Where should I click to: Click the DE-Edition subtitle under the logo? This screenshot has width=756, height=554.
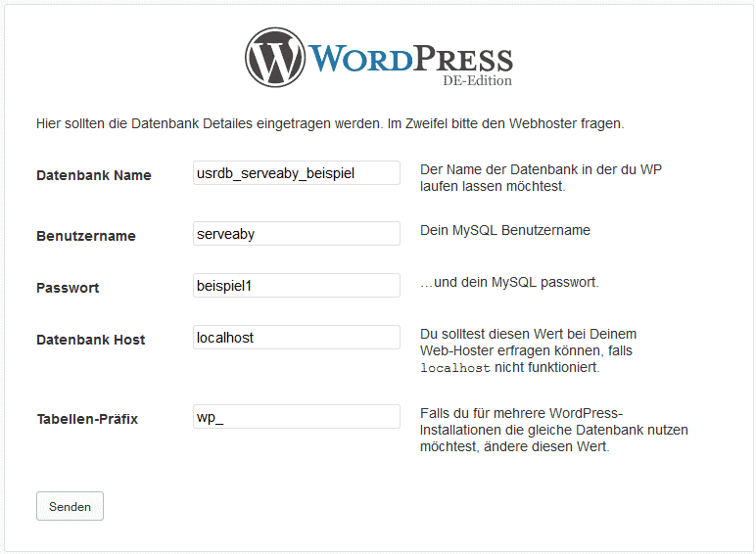point(477,80)
